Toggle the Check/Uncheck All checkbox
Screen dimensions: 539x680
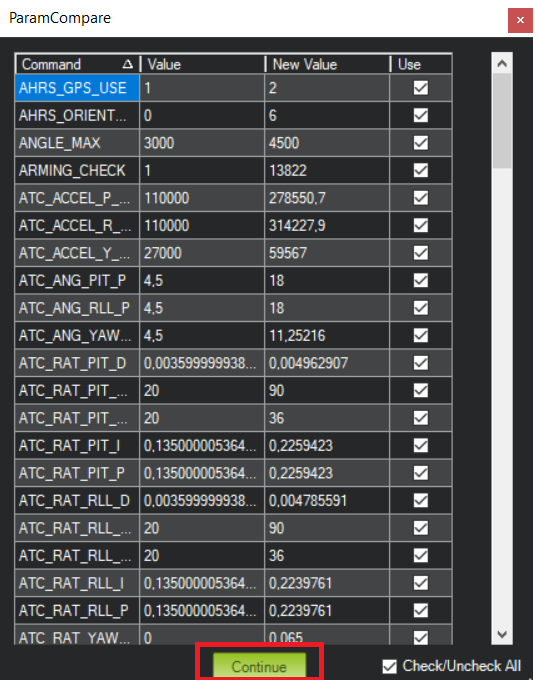point(389,667)
